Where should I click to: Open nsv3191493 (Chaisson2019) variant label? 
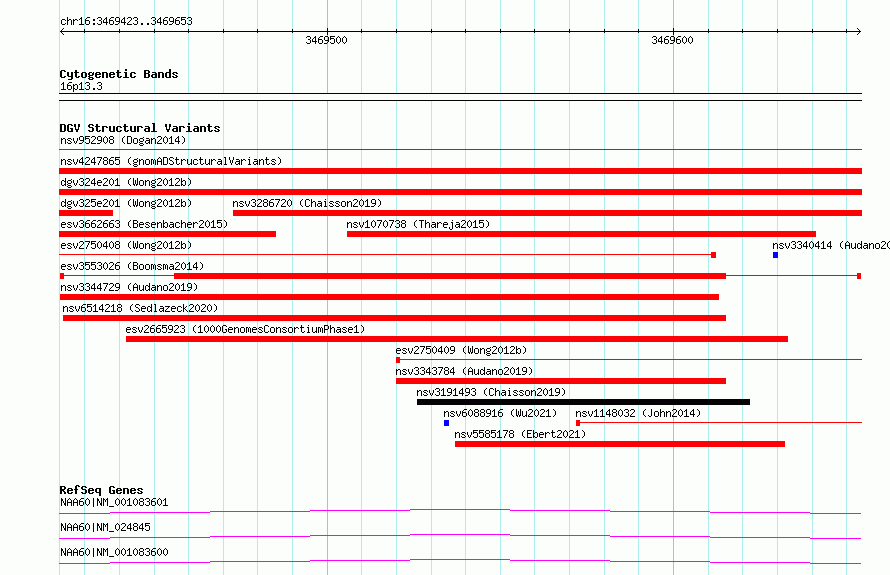tap(491, 392)
